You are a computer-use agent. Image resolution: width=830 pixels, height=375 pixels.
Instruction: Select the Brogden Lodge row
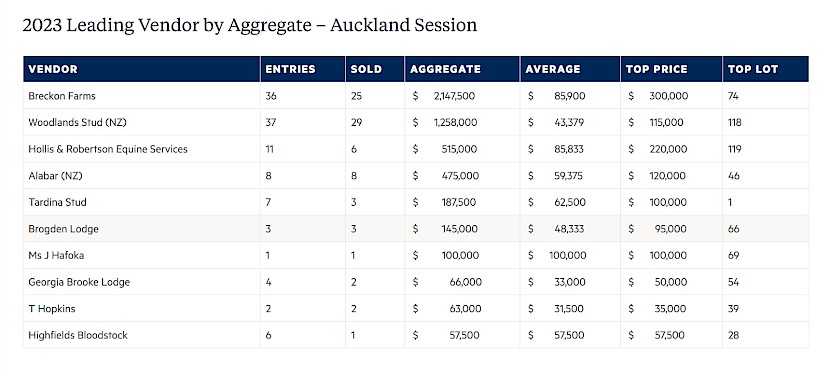(416, 229)
